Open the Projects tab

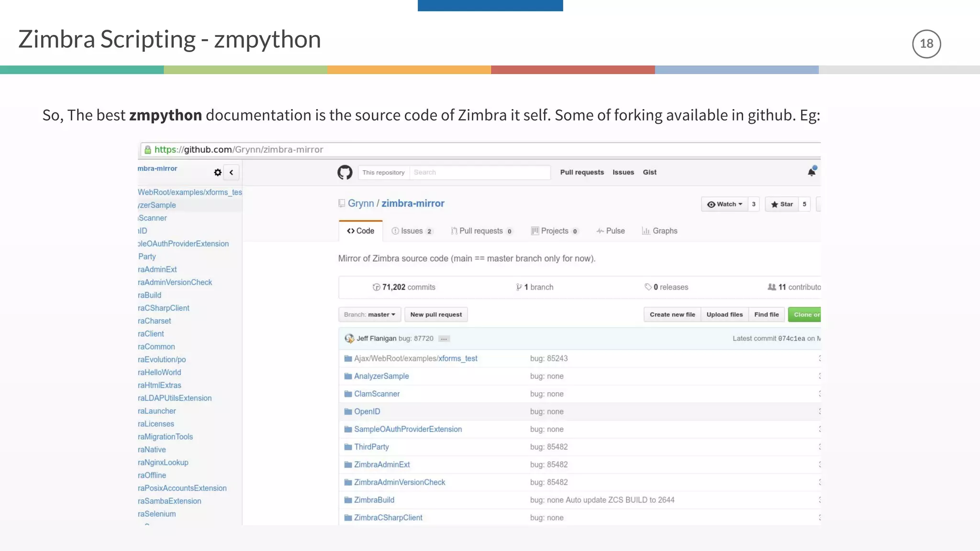pyautogui.click(x=555, y=231)
